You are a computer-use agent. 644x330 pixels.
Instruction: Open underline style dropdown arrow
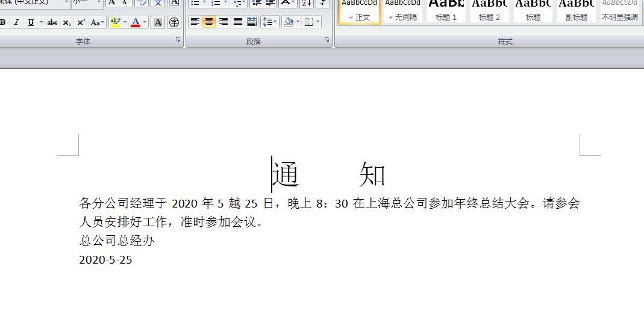click(40, 22)
